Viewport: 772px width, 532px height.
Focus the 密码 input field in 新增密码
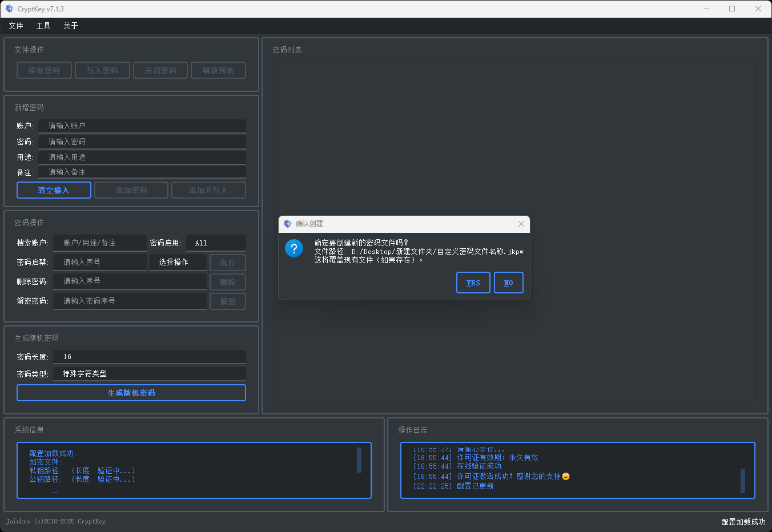142,142
